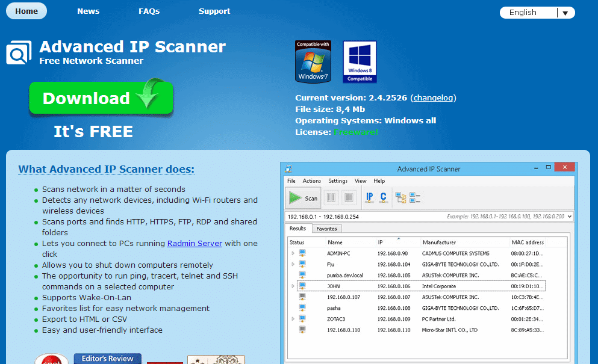Click computer icon in ZOTAC3 row

pyautogui.click(x=302, y=319)
